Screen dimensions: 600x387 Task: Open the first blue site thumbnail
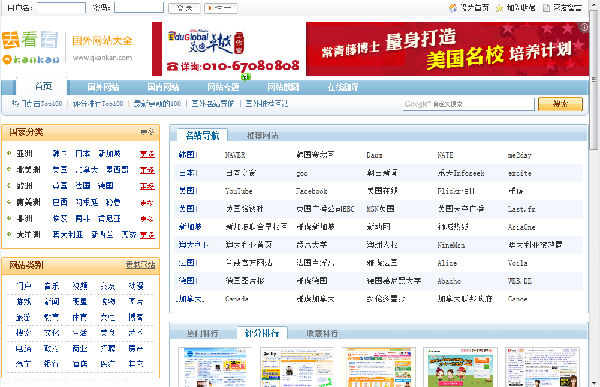pos(215,367)
